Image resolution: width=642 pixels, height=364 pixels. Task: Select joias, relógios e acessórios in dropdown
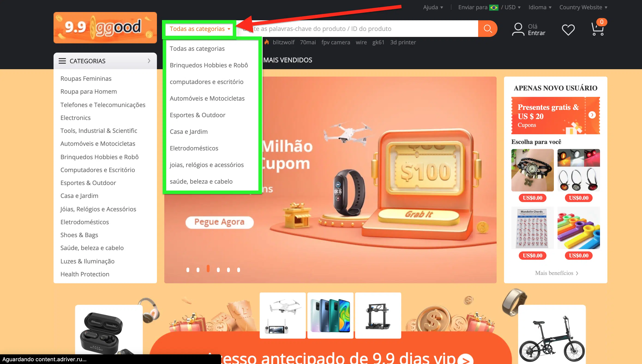coord(207,165)
